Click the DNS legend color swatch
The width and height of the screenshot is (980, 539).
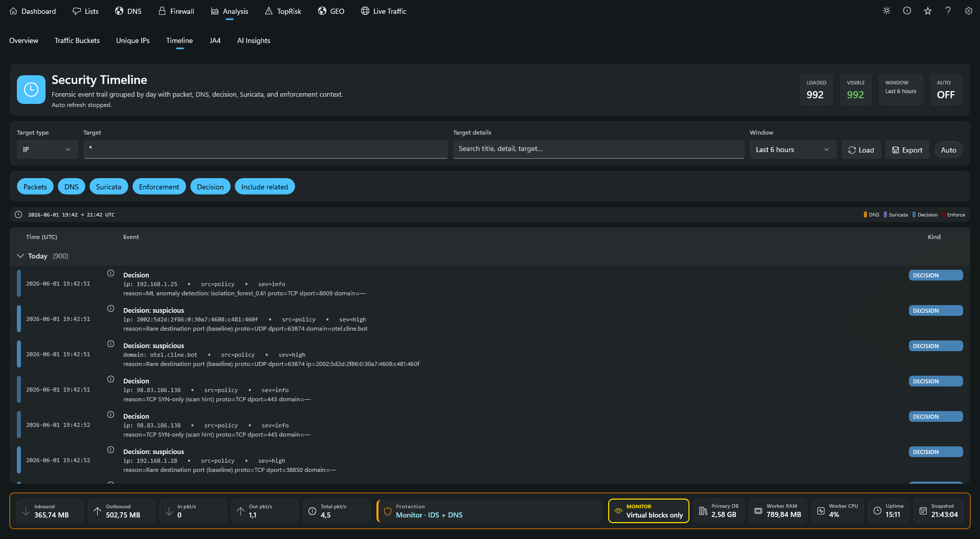[865, 215]
